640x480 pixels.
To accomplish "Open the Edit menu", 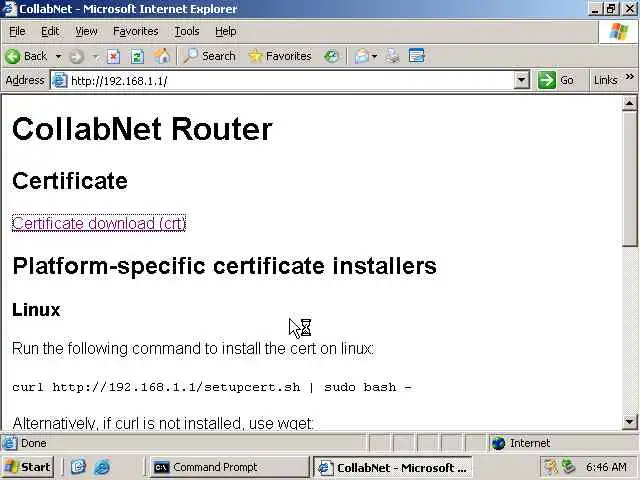I will [x=50, y=31].
